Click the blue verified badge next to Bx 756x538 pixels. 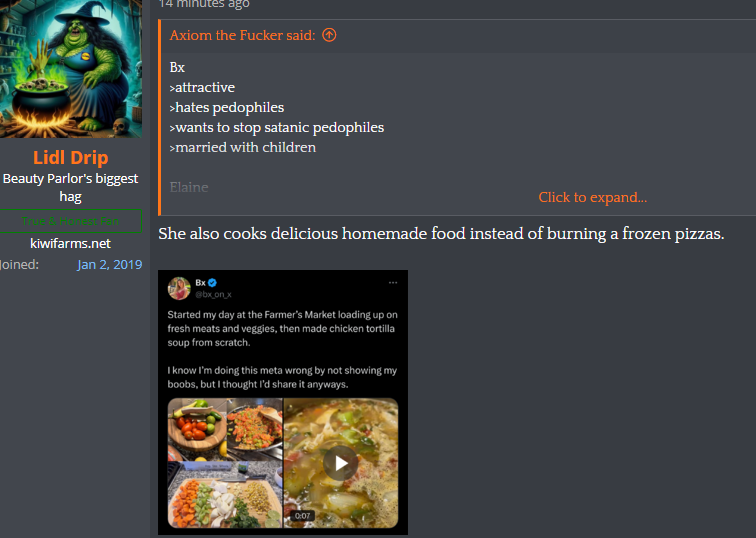coord(212,282)
